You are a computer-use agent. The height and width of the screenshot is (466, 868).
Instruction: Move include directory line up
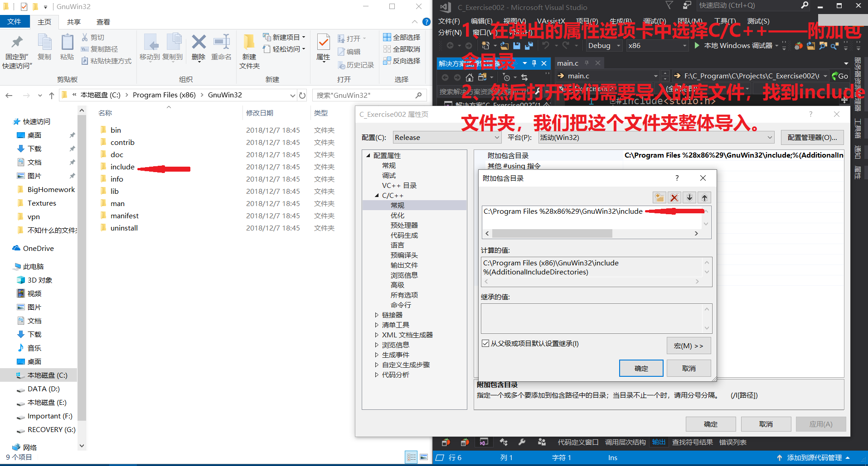(704, 197)
